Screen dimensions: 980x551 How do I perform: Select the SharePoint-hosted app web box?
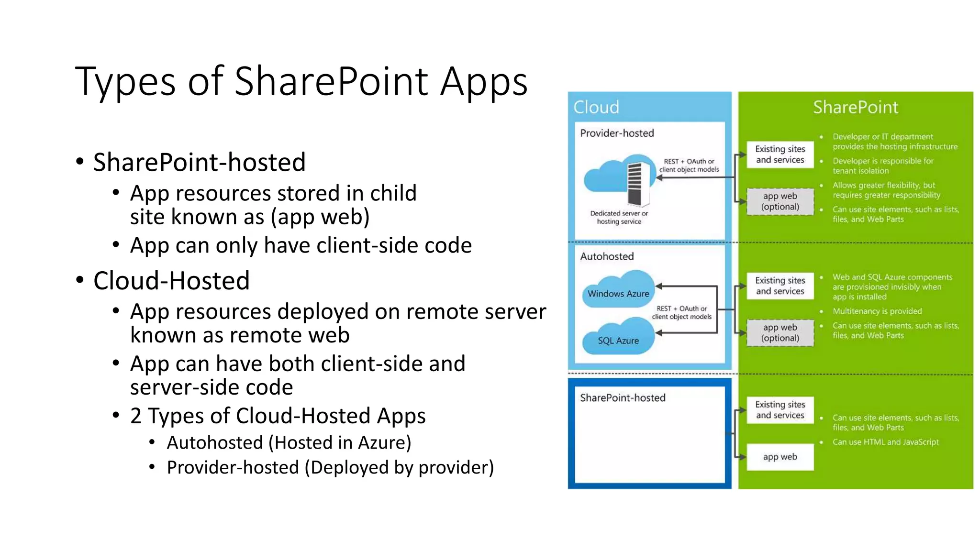(780, 457)
